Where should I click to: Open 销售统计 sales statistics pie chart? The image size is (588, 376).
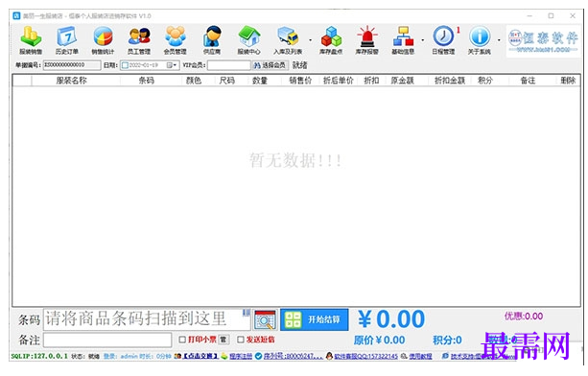[103, 40]
